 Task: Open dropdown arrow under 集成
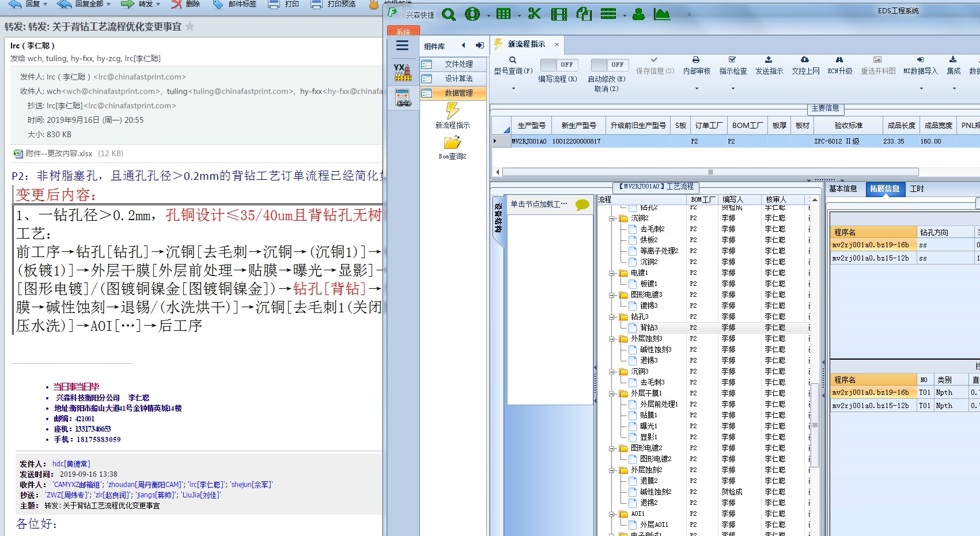(x=954, y=88)
